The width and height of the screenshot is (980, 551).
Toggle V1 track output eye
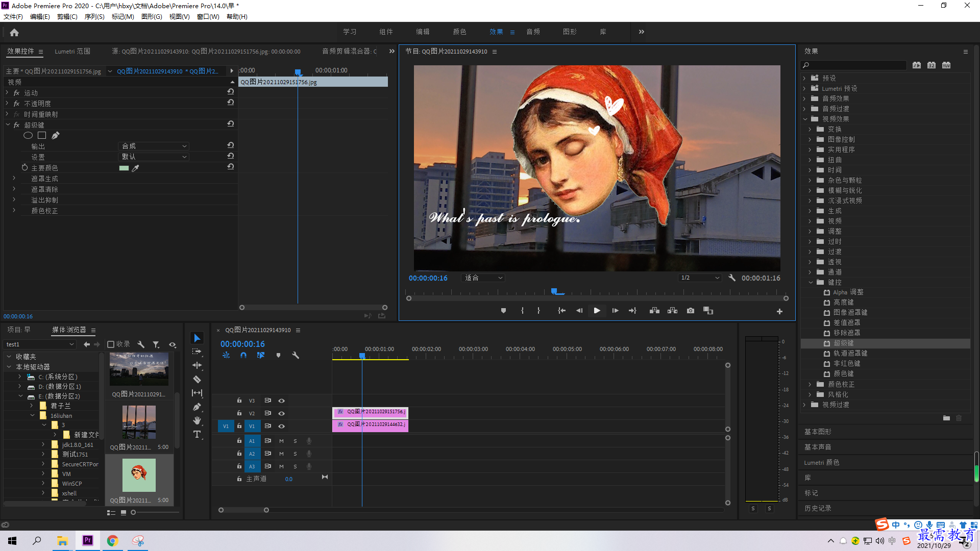click(281, 426)
